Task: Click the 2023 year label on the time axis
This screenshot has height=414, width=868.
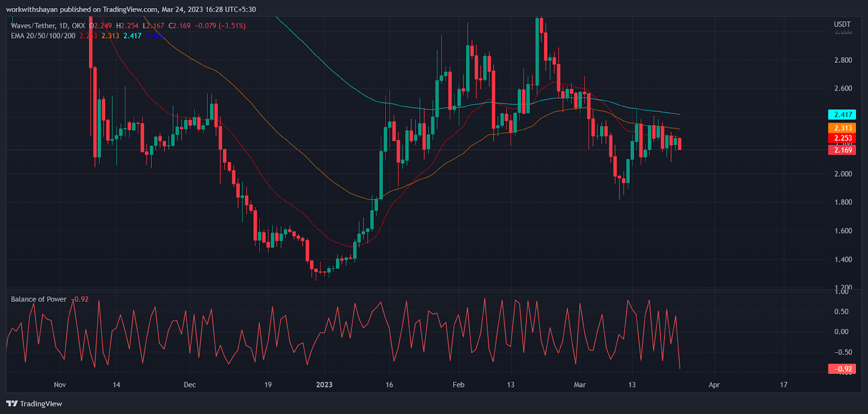Action: 324,385
